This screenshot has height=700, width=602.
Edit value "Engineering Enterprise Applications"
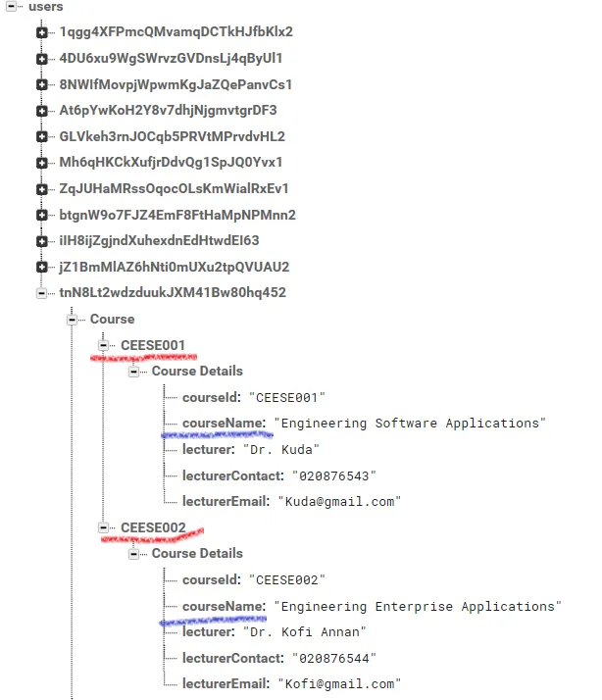417,606
